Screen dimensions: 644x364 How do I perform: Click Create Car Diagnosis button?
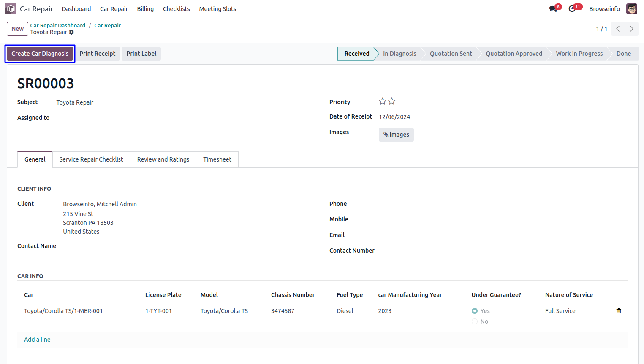pyautogui.click(x=40, y=54)
